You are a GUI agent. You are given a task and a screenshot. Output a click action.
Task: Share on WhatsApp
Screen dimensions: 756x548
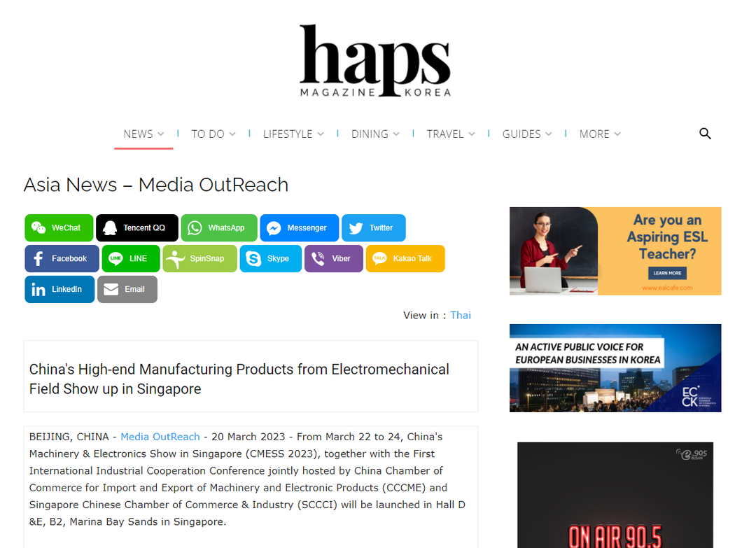click(x=218, y=228)
